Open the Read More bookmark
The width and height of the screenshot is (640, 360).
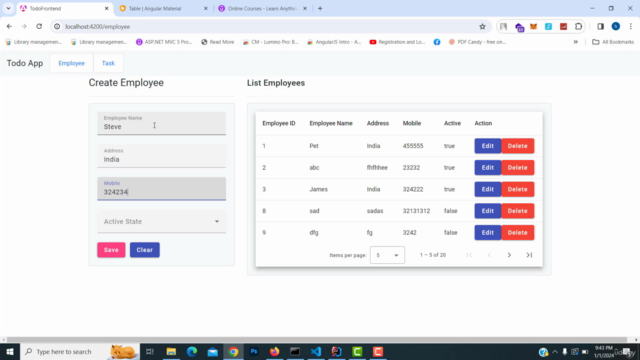(218, 42)
